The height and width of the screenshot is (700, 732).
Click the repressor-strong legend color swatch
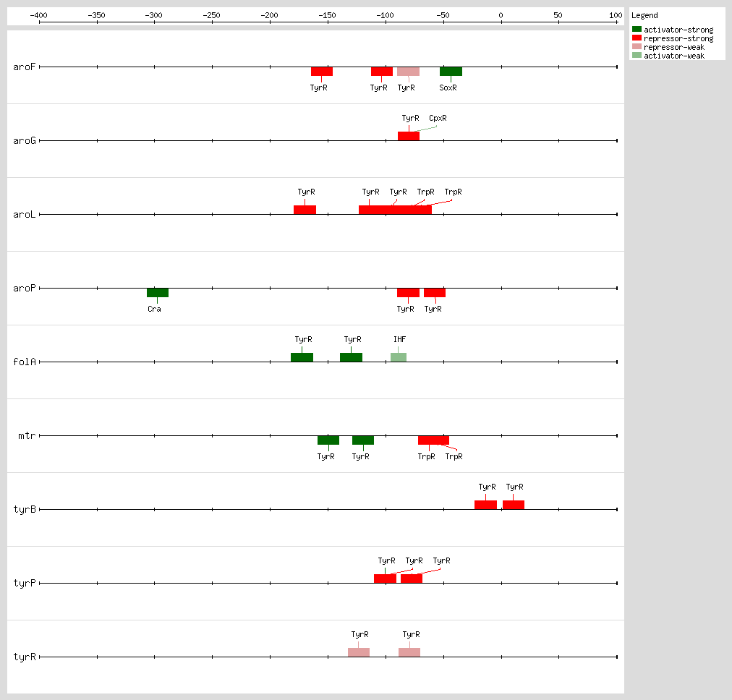tap(637, 38)
